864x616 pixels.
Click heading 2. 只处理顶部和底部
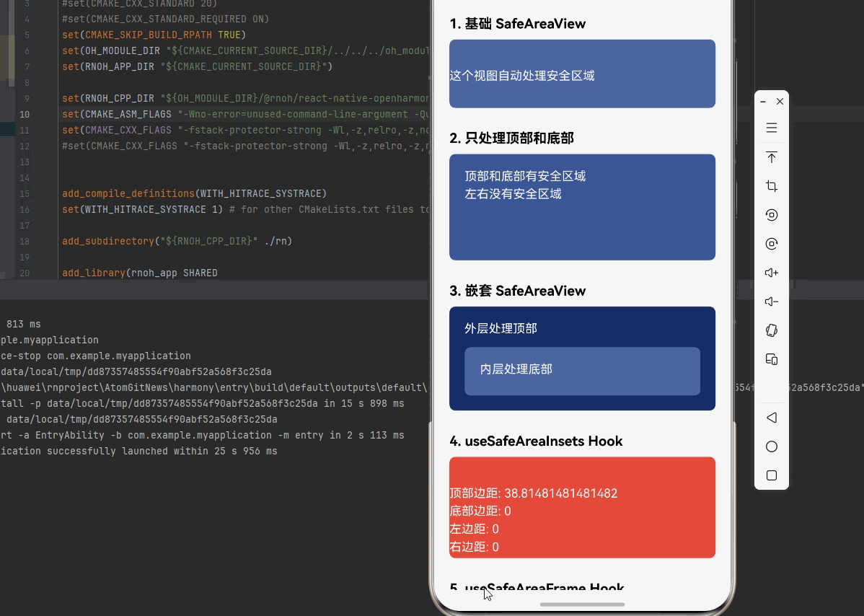511,138
